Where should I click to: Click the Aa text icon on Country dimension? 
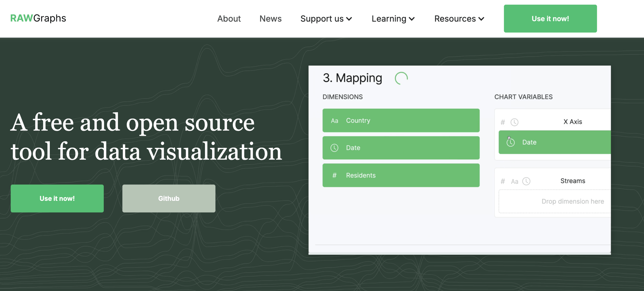(x=334, y=121)
